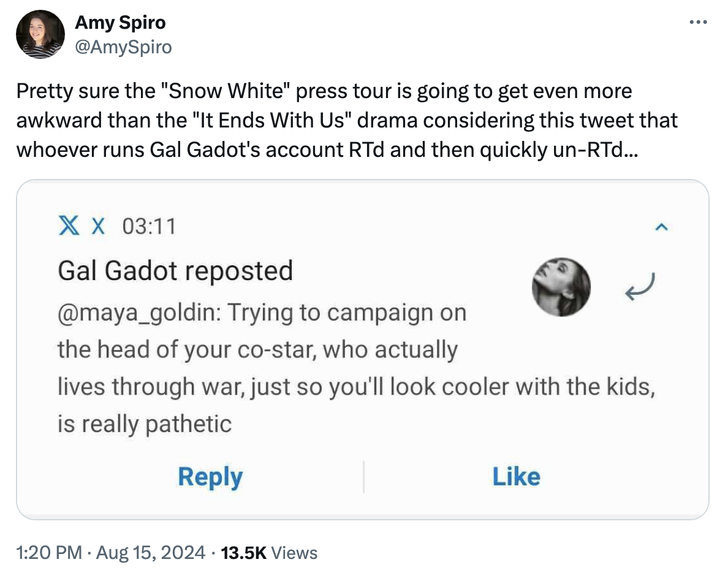Open Amy Spiro's profile avatar
The image size is (728, 581).
point(40,34)
